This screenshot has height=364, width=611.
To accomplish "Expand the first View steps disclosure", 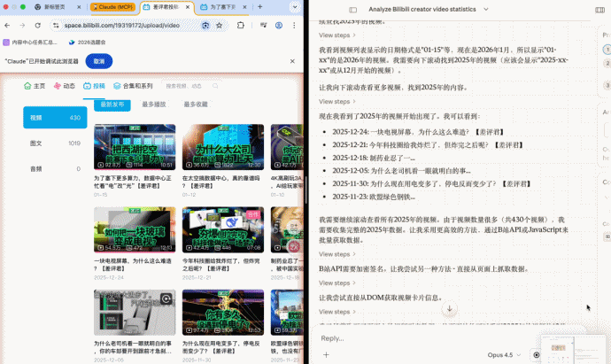I will point(337,35).
